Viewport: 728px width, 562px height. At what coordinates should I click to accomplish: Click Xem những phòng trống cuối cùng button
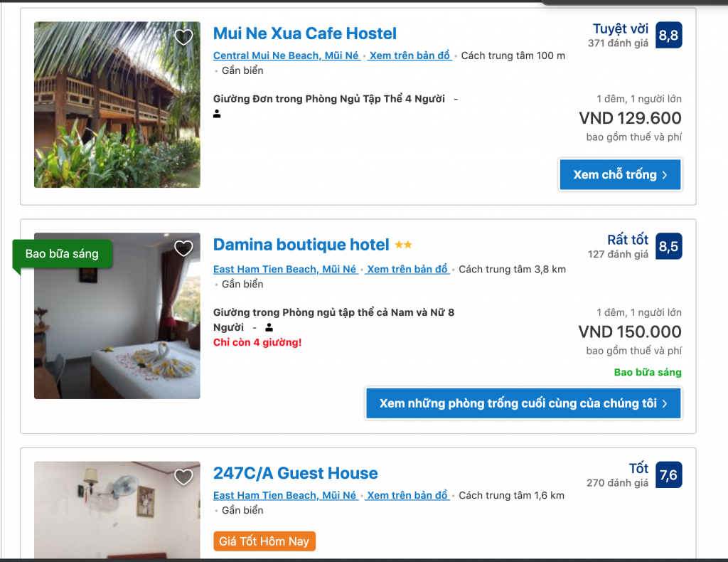point(523,403)
